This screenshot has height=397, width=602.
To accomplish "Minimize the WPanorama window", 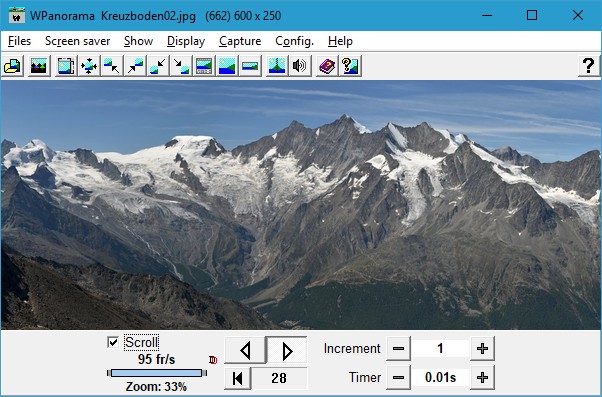I will (487, 15).
